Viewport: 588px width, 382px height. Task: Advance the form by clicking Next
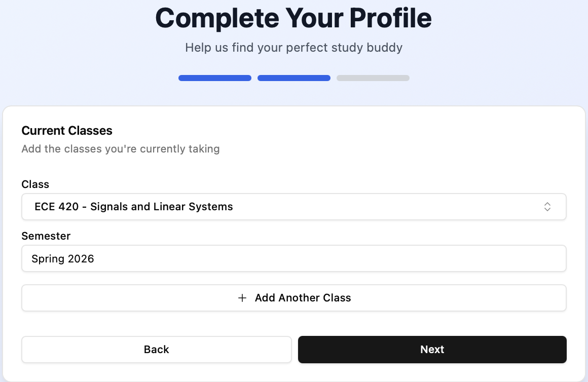432,349
